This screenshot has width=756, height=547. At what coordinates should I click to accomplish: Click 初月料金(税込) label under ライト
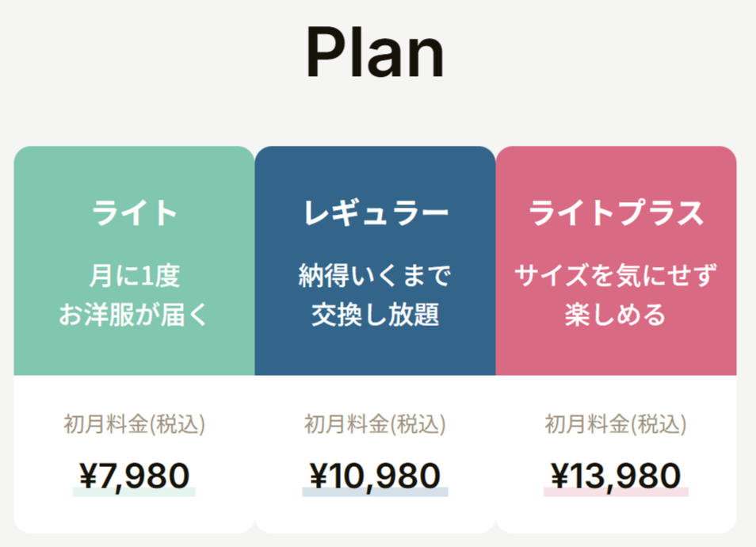click(x=134, y=424)
